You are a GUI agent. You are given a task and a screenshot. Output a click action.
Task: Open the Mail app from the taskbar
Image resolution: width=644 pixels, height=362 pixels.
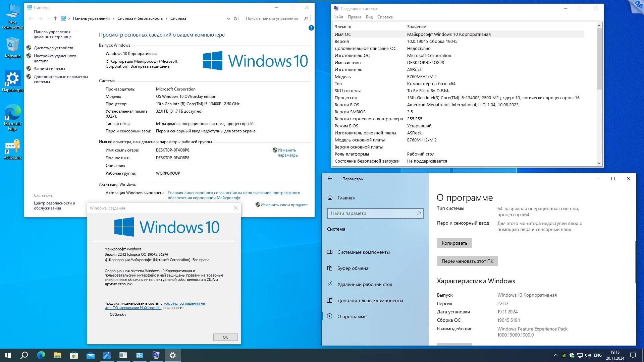tap(90, 355)
